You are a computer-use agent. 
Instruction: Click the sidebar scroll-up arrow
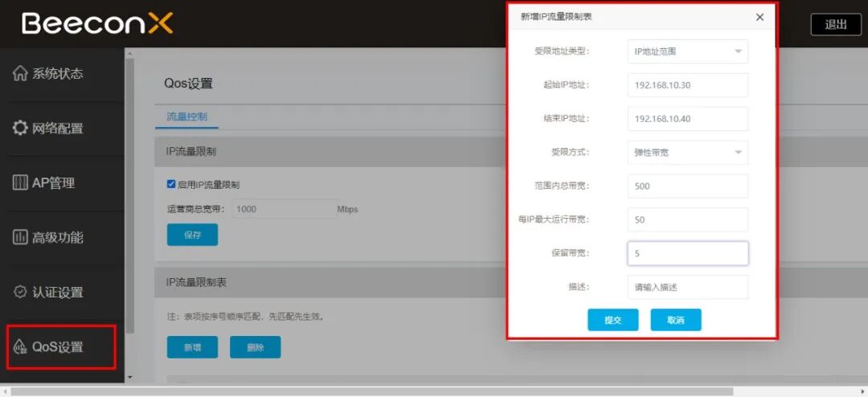pyautogui.click(x=129, y=54)
